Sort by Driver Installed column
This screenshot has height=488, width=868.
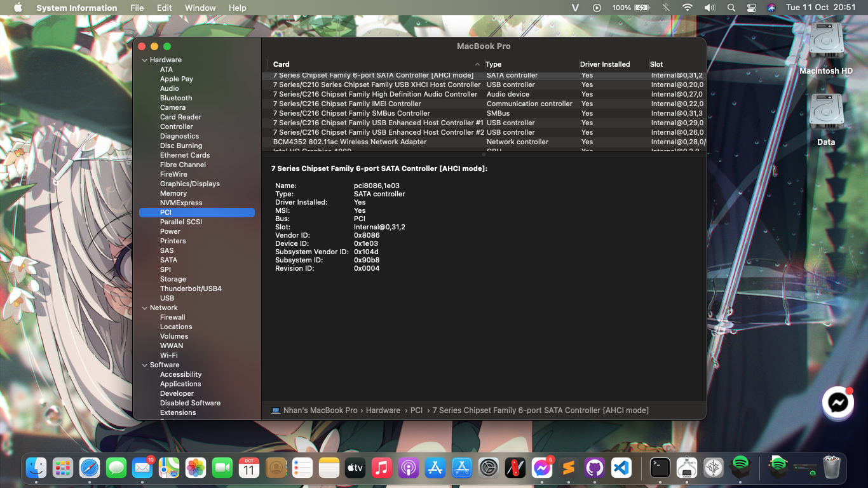(x=613, y=64)
